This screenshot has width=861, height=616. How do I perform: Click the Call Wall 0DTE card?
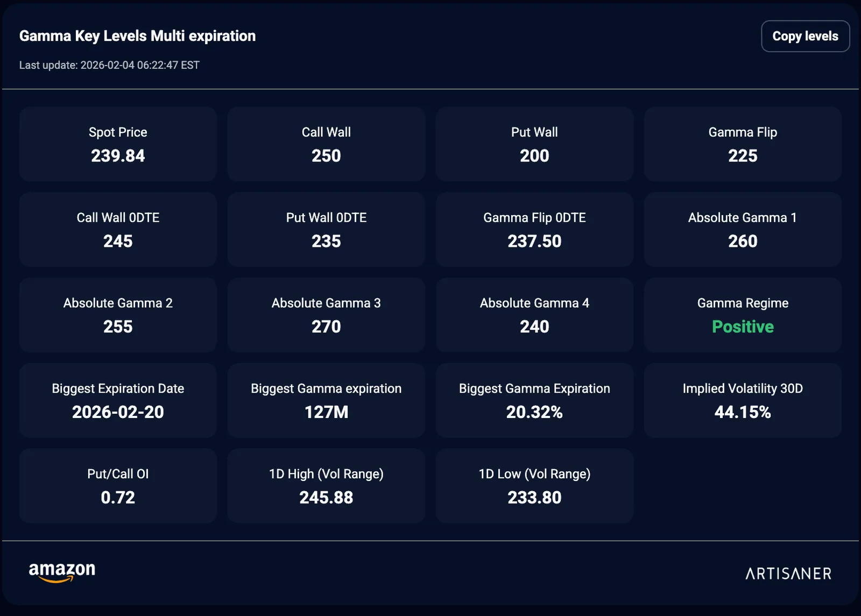tap(118, 230)
